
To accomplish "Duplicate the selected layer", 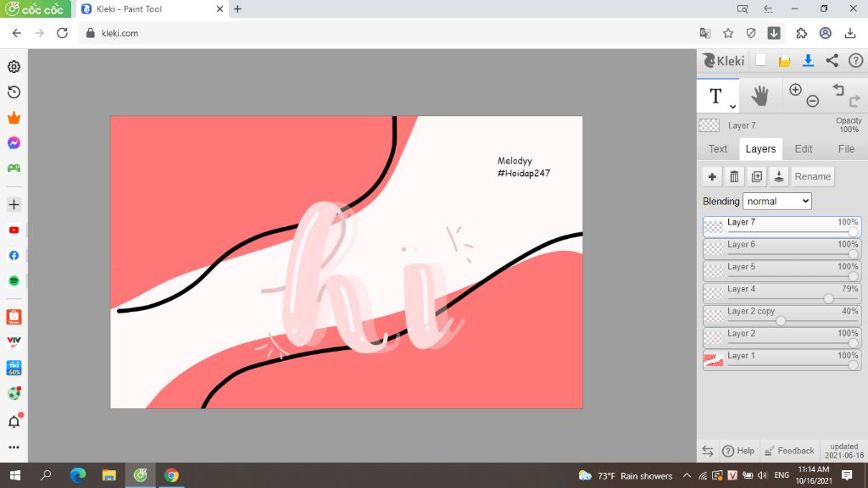I will pos(757,176).
